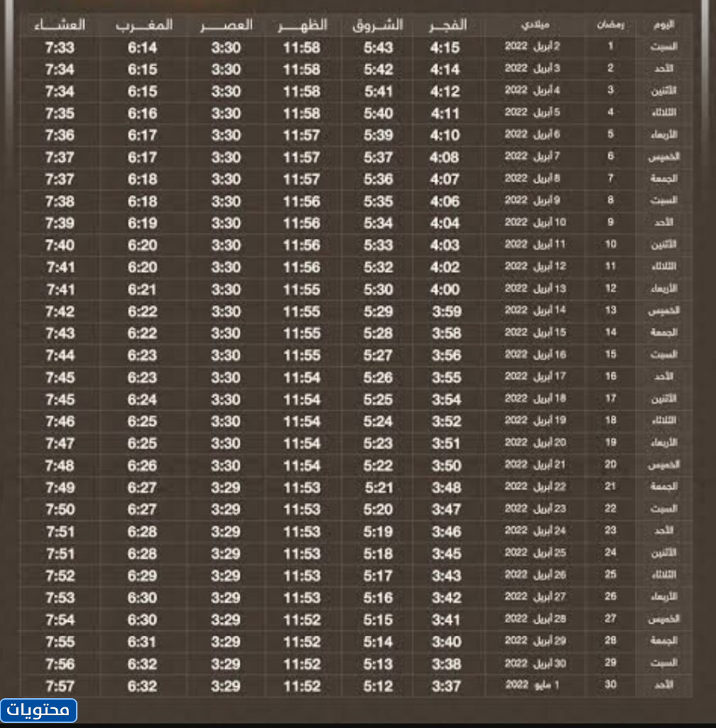Select the 22 أبريل 2022 date cell
This screenshot has width=716, height=728.
[535, 486]
